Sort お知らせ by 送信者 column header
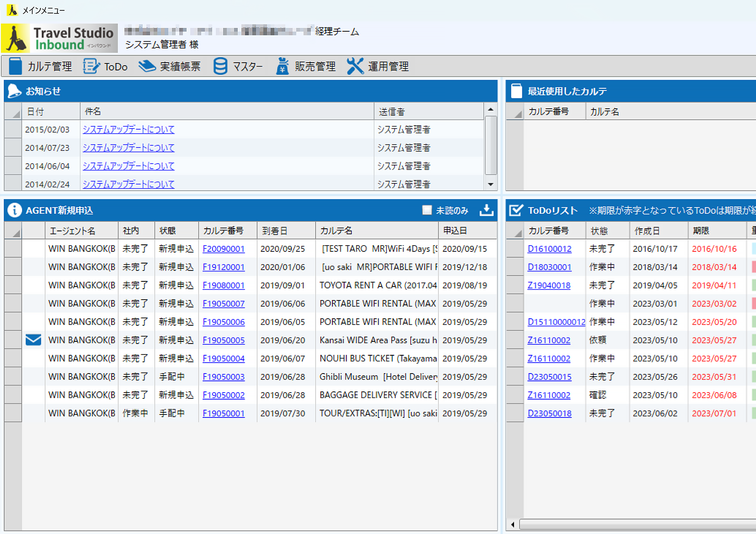This screenshot has width=756, height=534. 429,111
